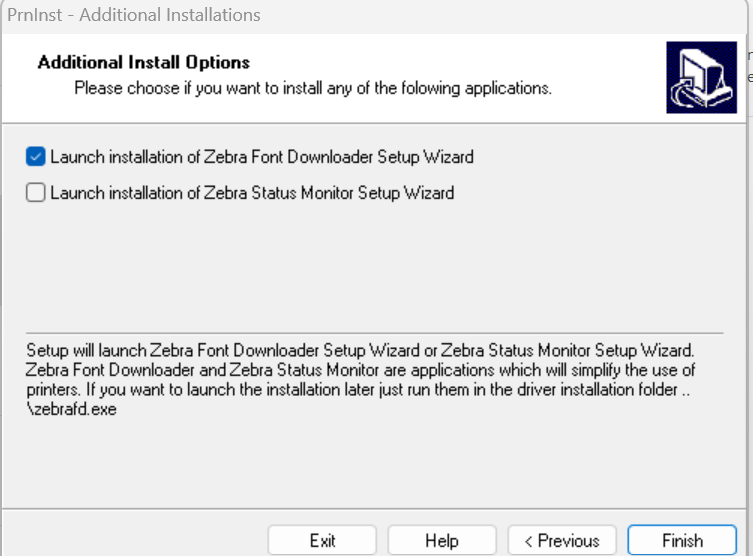Go back with the Previous button
This screenshot has width=753, height=556.
pos(562,541)
